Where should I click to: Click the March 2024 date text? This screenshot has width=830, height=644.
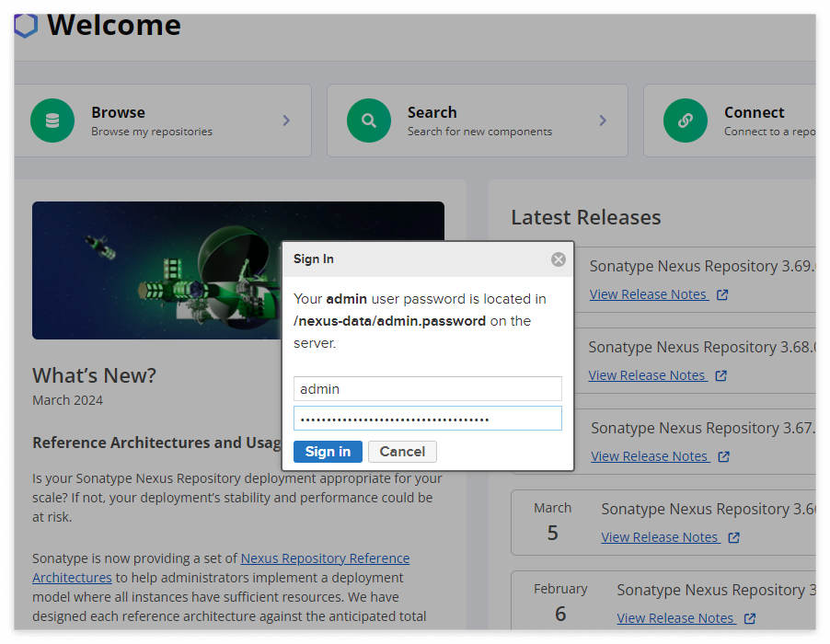[x=68, y=400]
